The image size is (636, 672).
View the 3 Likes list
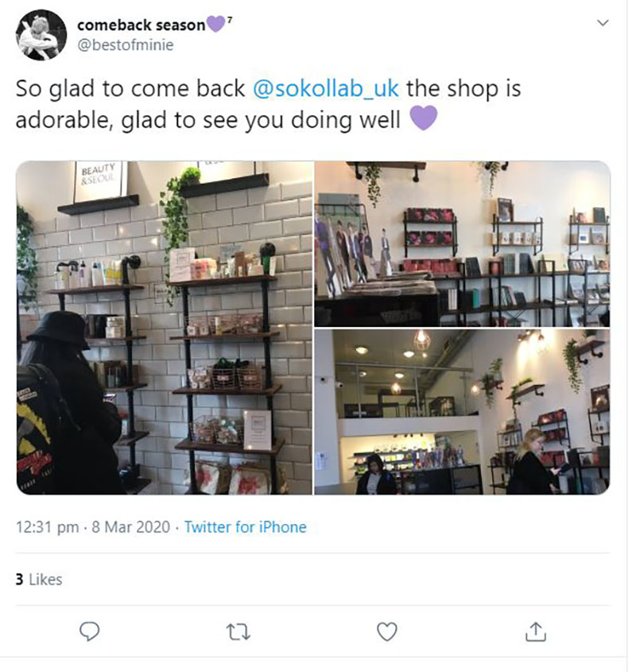tap(39, 579)
